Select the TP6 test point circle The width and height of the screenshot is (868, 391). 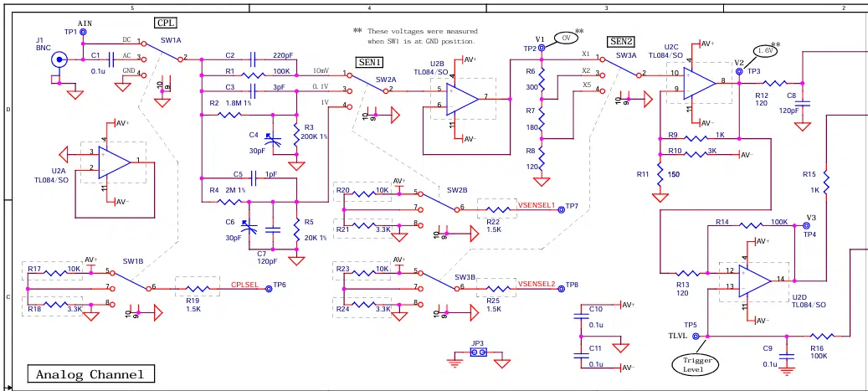click(269, 288)
